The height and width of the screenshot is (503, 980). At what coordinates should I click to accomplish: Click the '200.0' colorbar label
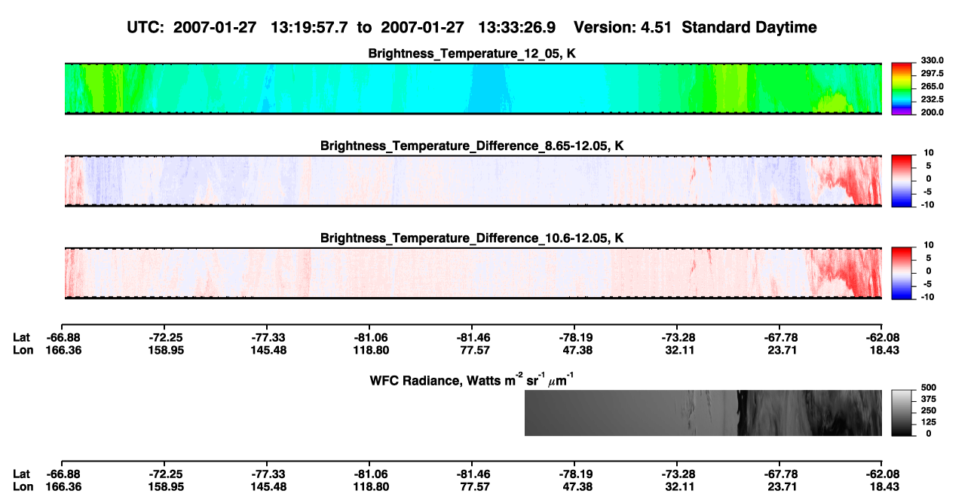click(933, 112)
